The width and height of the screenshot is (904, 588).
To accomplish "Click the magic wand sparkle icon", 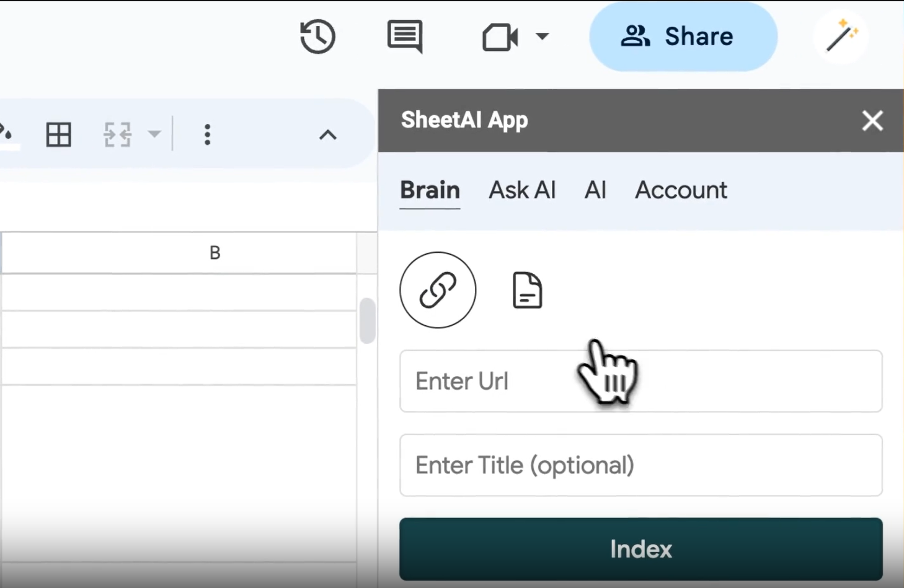I will pyautogui.click(x=841, y=37).
